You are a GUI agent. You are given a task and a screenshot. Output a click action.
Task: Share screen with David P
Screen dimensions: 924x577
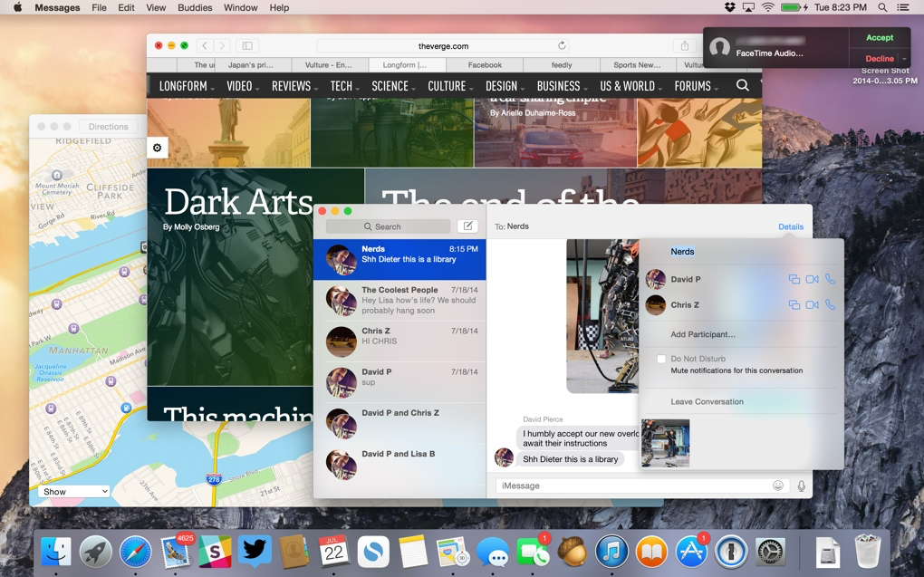point(794,280)
